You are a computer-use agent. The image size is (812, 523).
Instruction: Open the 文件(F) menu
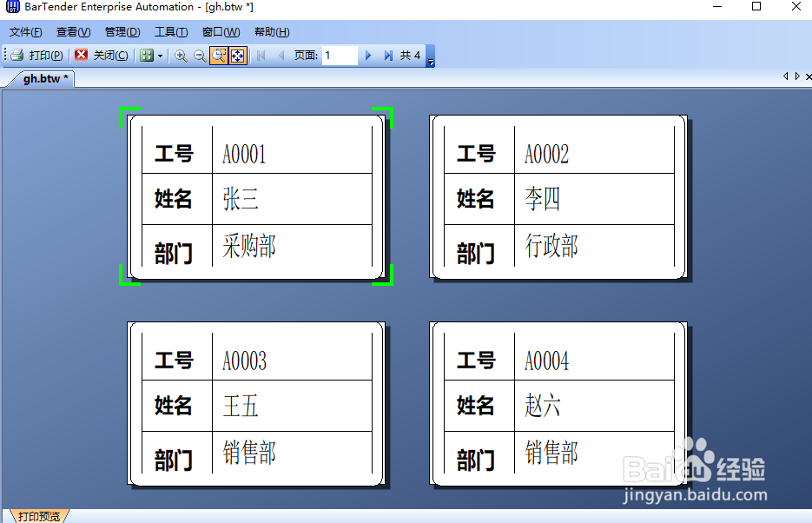[25, 32]
